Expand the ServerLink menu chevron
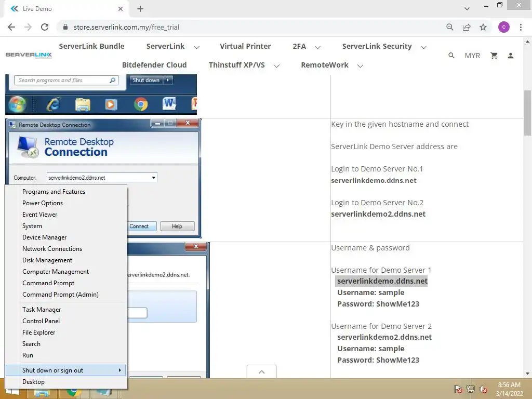532x399 pixels. click(x=196, y=47)
